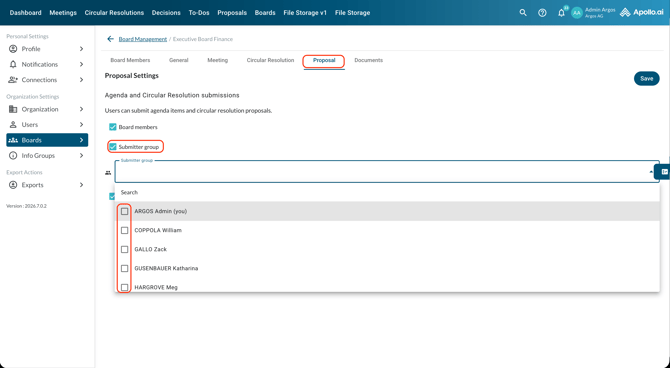Open the side panel icon at right edge
This screenshot has width=670, height=368.
tap(664, 172)
